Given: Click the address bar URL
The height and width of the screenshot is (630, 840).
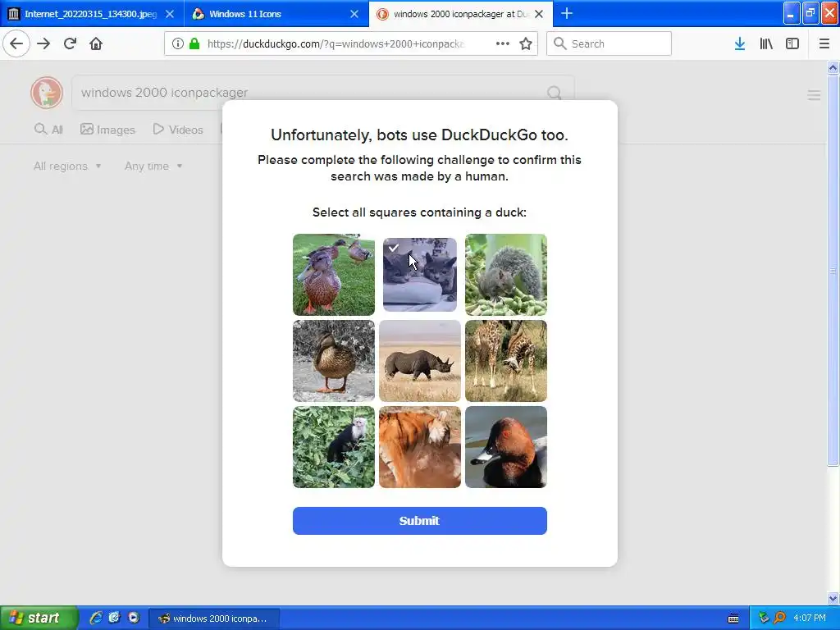Looking at the screenshot, I should click(x=336, y=44).
